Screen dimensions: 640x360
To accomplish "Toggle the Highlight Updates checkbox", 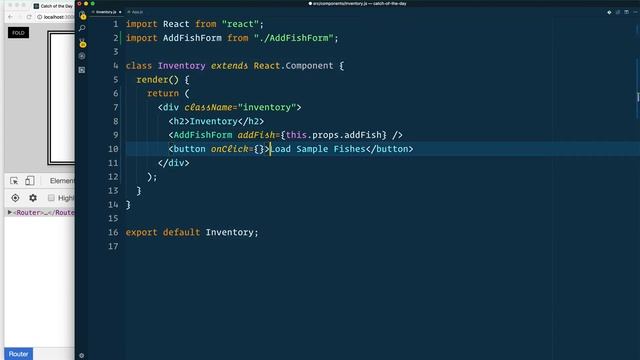I will (x=51, y=198).
